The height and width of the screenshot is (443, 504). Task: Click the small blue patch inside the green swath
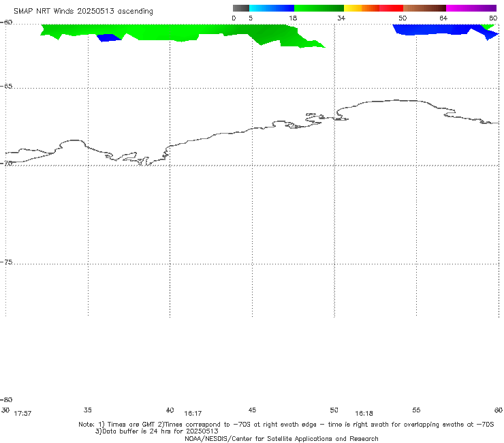point(109,37)
